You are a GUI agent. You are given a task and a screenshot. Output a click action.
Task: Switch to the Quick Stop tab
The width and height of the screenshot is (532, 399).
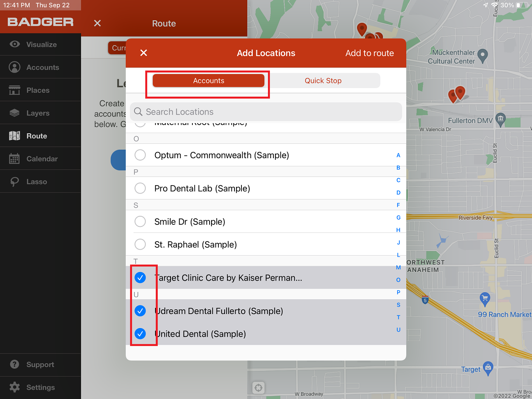323,81
